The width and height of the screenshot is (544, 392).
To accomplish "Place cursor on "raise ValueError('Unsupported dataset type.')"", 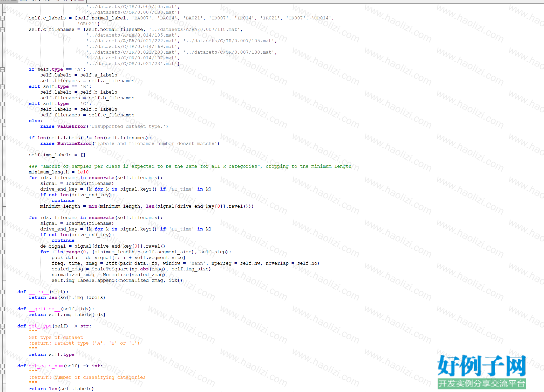I will pos(104,127).
